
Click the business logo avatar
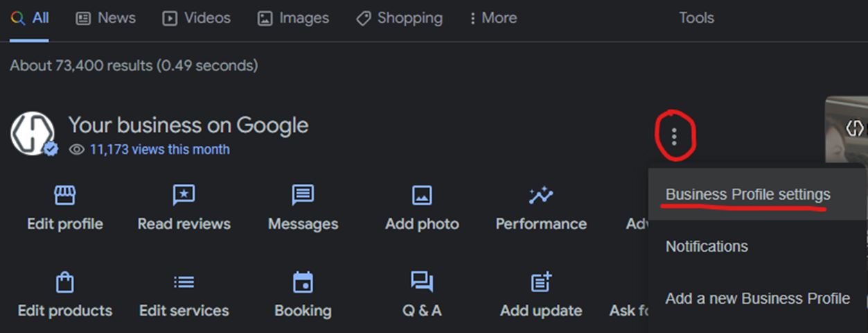tap(32, 133)
